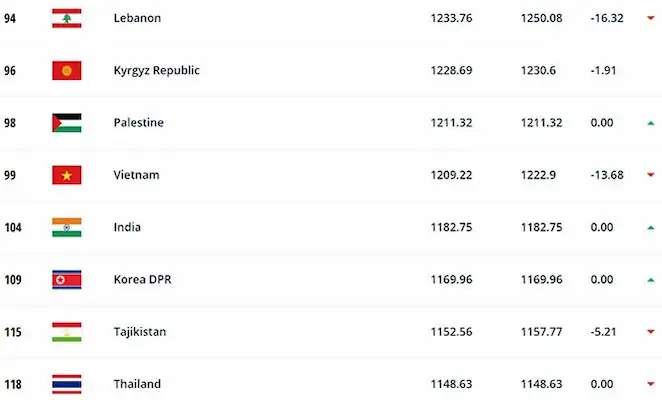The width and height of the screenshot is (662, 400).
Task: Expand the Palestine row green arrow
Action: click(x=651, y=123)
